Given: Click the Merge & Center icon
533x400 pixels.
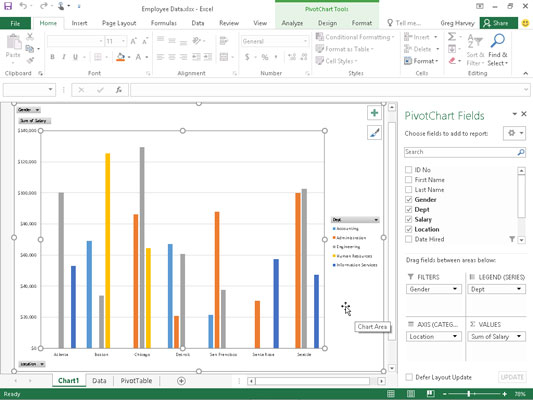Looking at the screenshot, I should coord(224,57).
